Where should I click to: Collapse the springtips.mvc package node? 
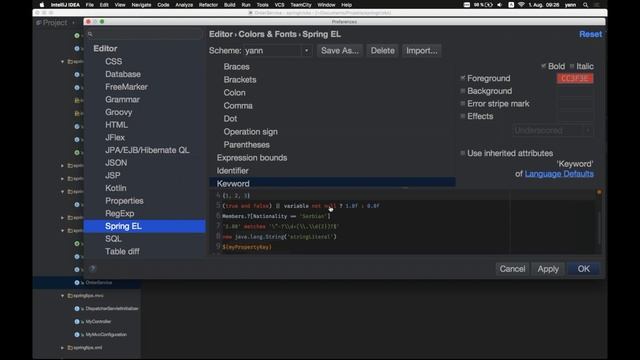62,296
